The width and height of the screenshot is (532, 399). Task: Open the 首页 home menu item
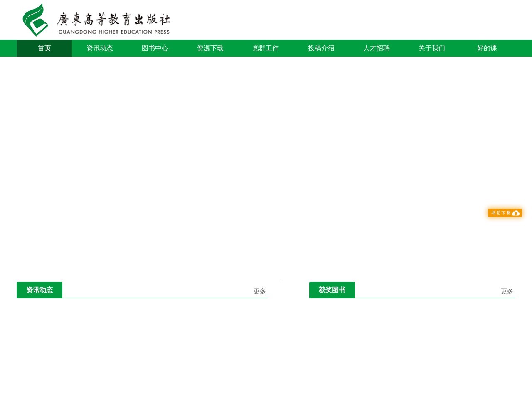coord(44,48)
